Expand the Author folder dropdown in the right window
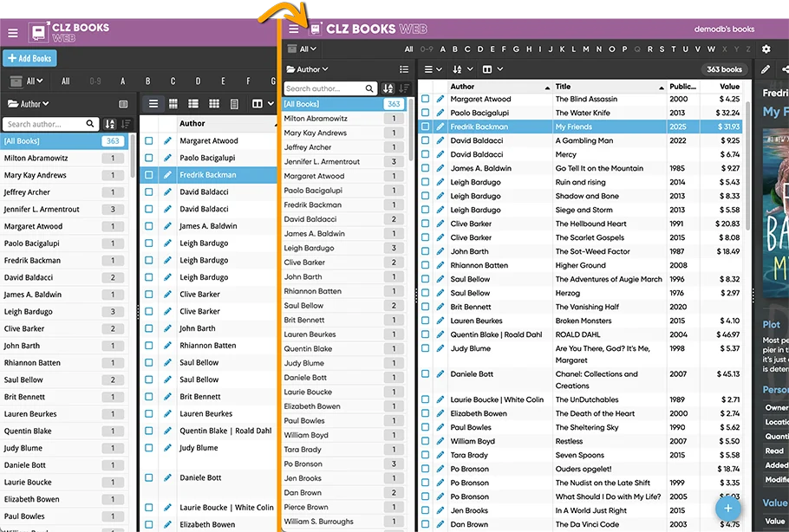The width and height of the screenshot is (789, 532). coord(308,69)
